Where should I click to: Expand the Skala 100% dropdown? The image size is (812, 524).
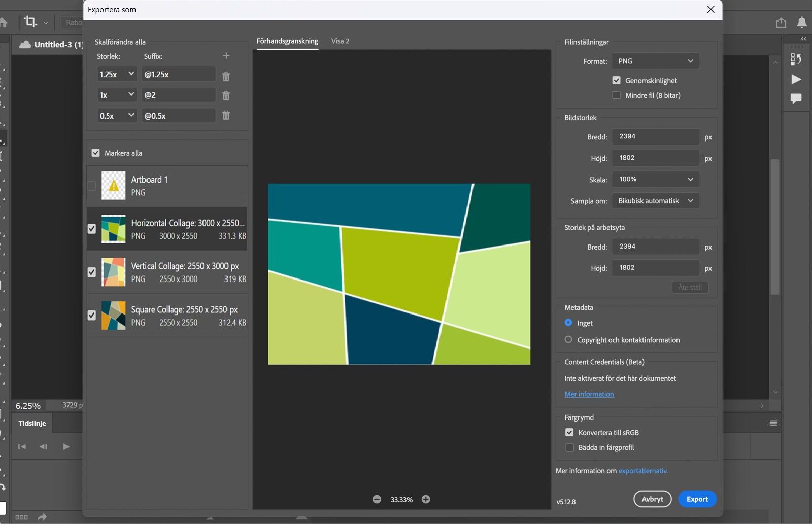pos(655,179)
